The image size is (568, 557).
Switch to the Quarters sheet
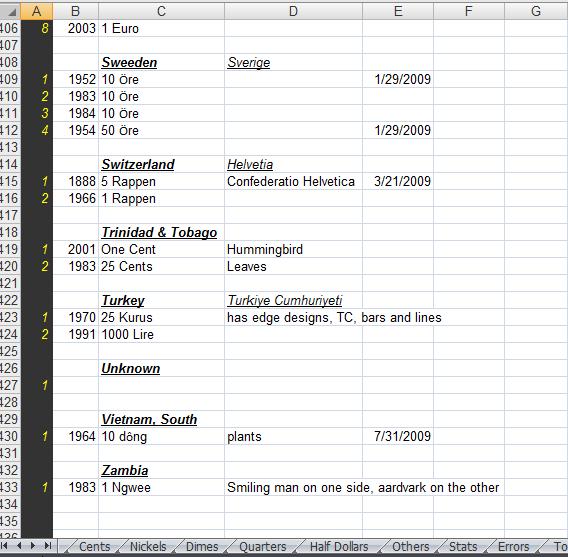[x=263, y=546]
